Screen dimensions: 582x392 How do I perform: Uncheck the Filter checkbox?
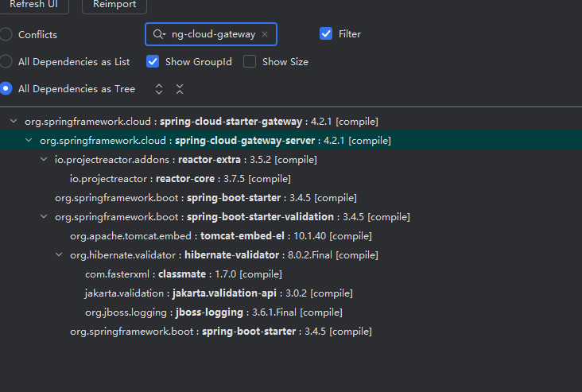[x=326, y=33]
